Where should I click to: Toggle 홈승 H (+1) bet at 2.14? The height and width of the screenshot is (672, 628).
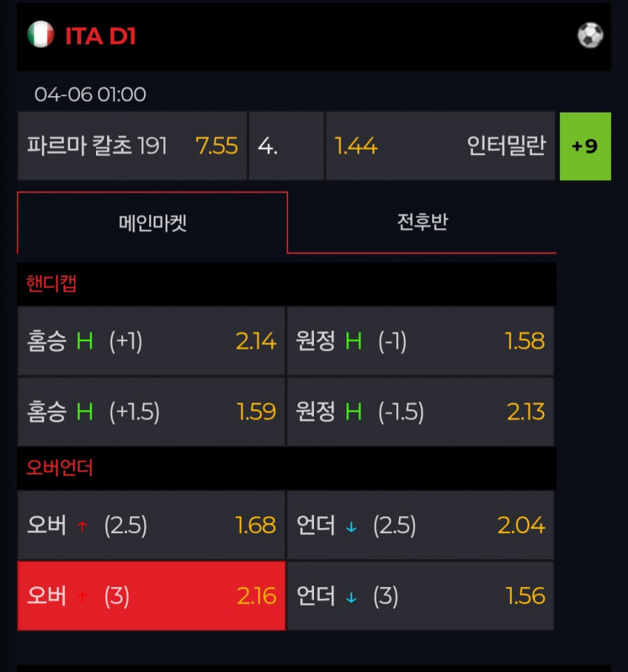151,341
